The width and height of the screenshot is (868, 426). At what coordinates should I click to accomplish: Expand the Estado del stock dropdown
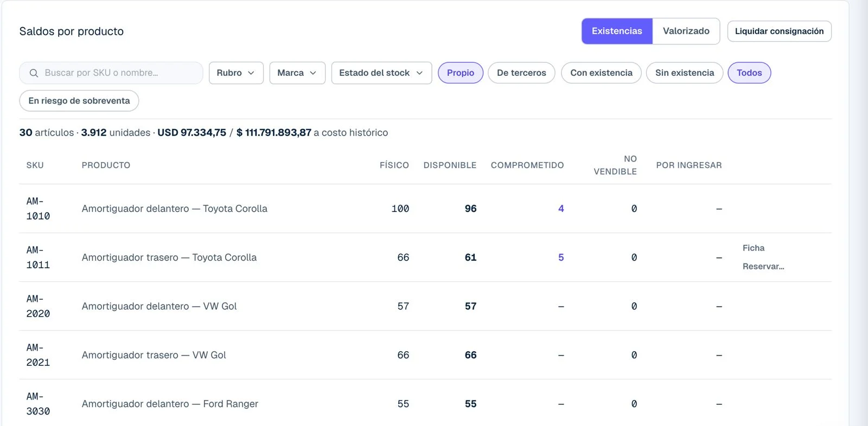pyautogui.click(x=381, y=73)
